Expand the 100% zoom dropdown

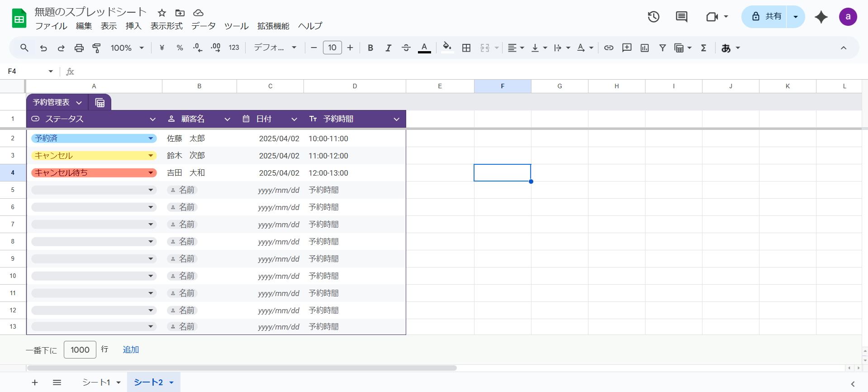(127, 48)
